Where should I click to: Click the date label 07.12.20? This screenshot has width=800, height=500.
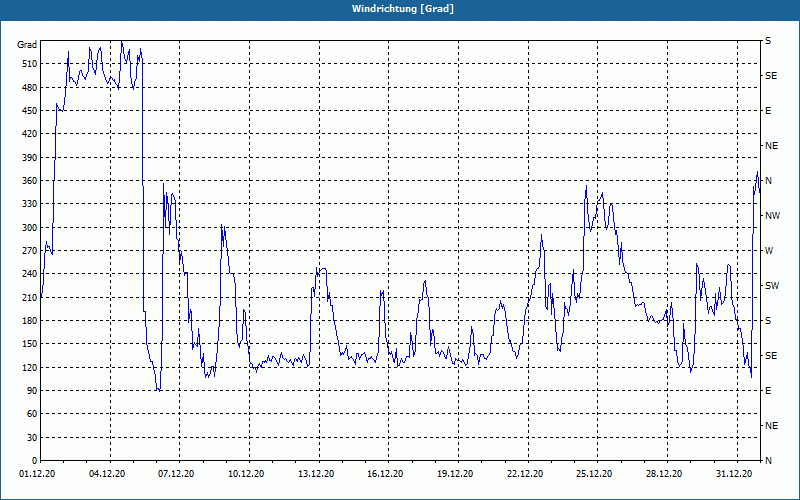[x=176, y=474]
